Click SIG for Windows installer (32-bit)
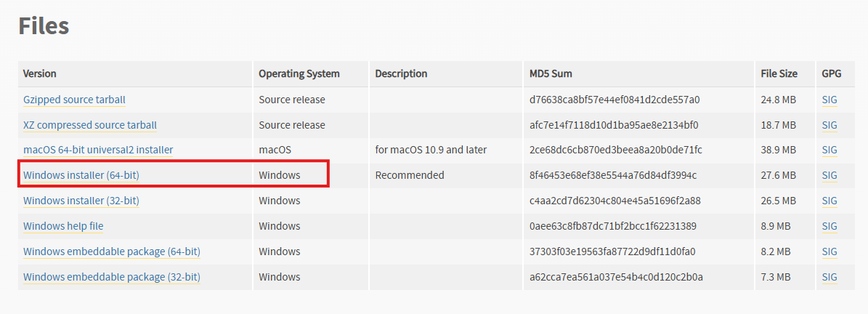This screenshot has height=314, width=868. tap(830, 201)
